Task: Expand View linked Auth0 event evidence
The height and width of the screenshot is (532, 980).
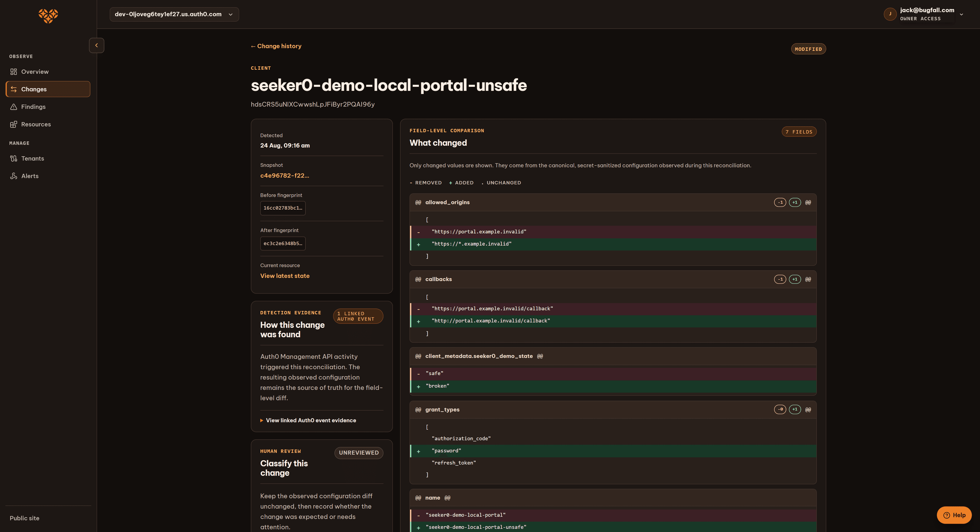Action: pos(308,420)
